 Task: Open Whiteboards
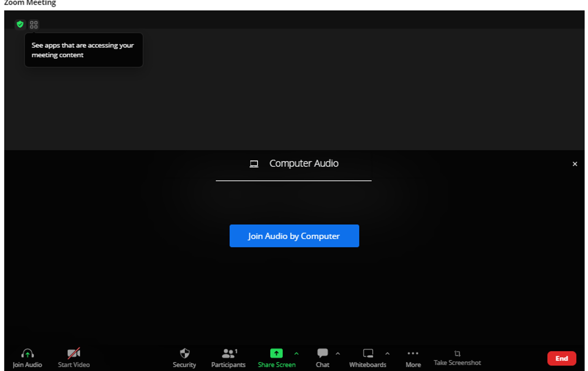368,358
